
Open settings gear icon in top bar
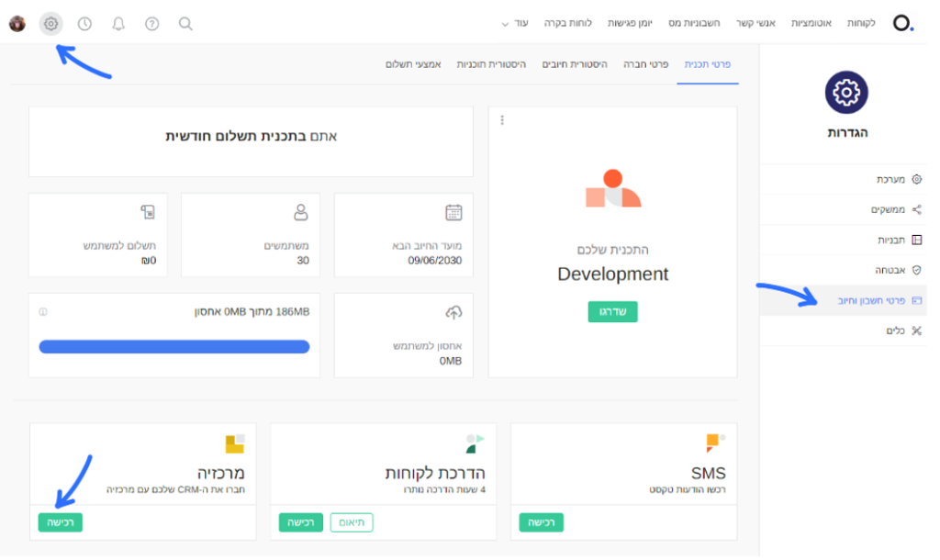[51, 24]
